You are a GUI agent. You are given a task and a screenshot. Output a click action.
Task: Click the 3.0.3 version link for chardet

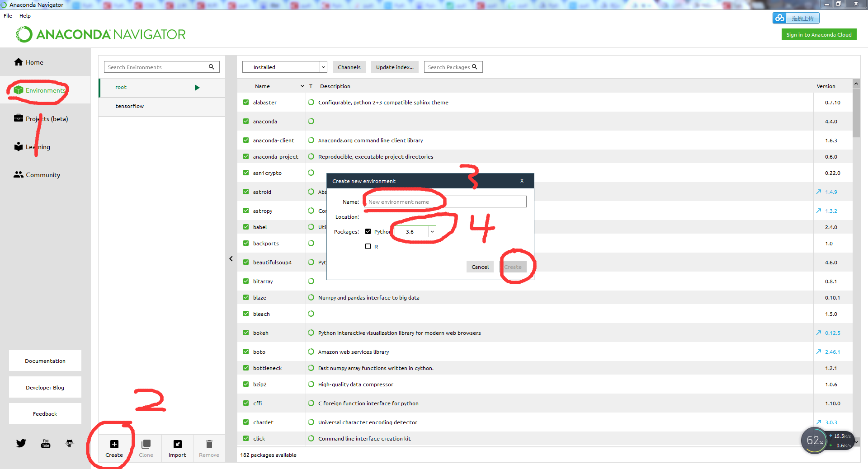pyautogui.click(x=831, y=422)
